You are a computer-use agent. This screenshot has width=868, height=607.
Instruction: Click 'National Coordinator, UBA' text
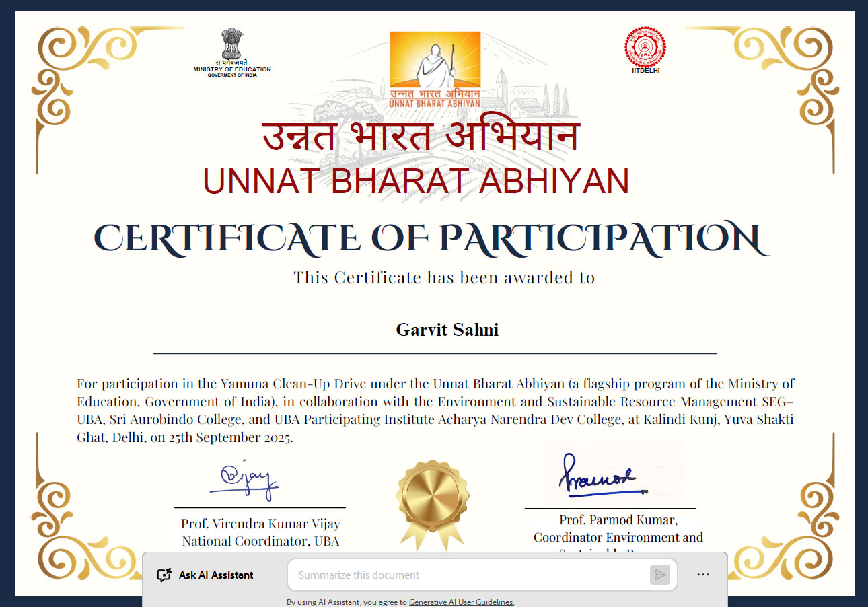tap(260, 541)
